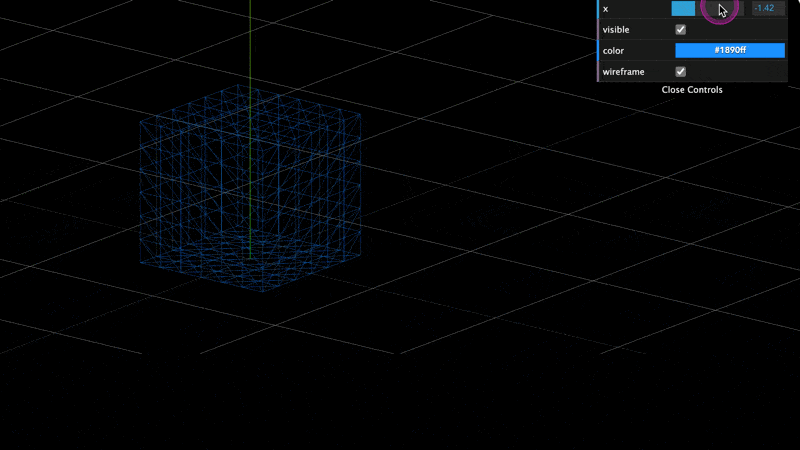Uncheck the visible checkbox
The image size is (800, 450).
[x=681, y=30]
